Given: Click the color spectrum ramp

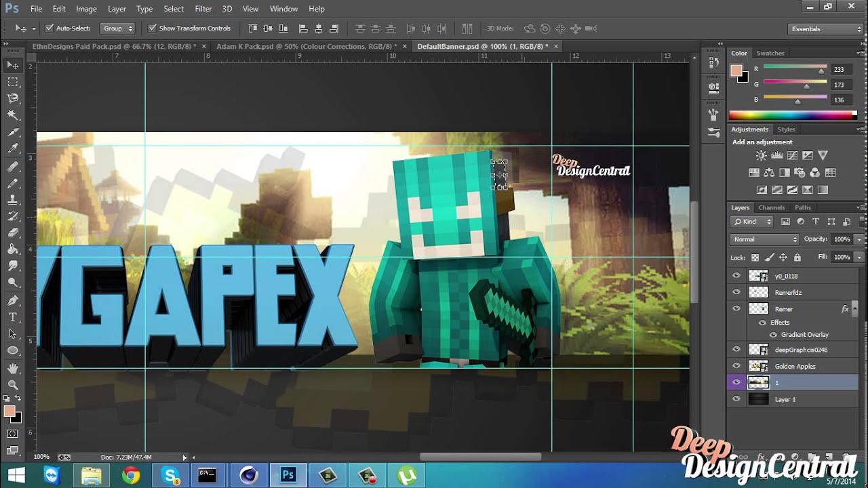Looking at the screenshot, I should pos(793,115).
